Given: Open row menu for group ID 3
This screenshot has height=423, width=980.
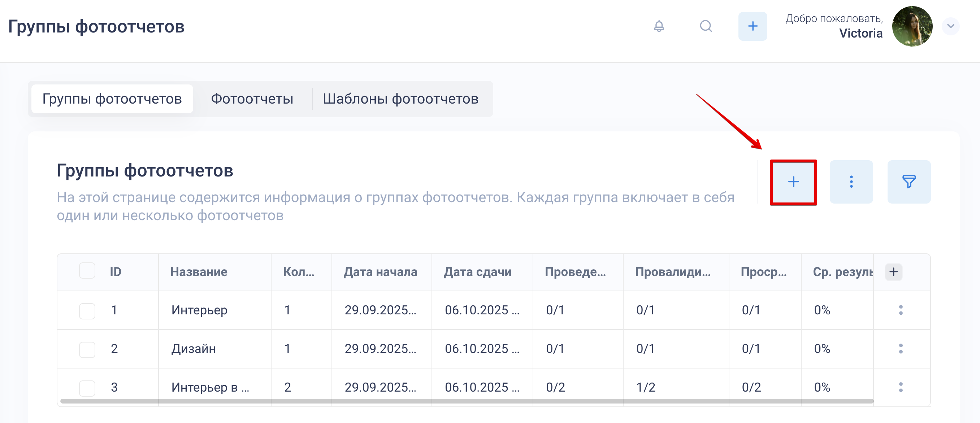Looking at the screenshot, I should pos(901,387).
